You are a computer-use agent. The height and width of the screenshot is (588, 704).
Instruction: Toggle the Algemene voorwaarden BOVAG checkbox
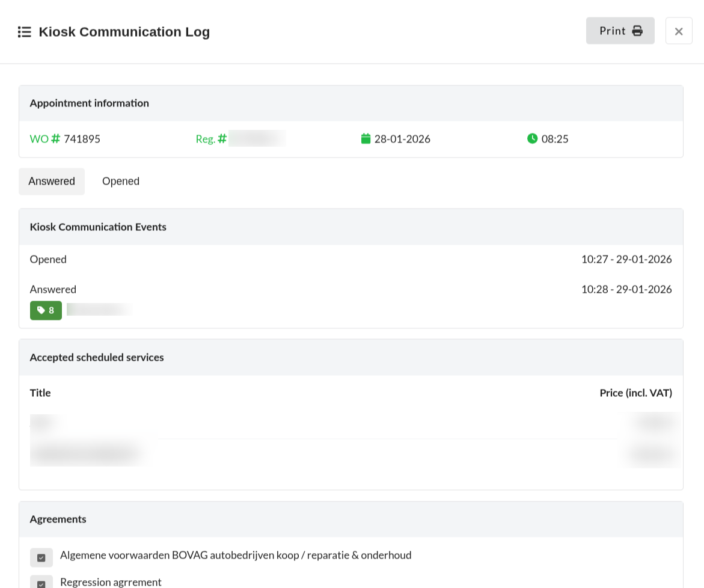point(41,557)
